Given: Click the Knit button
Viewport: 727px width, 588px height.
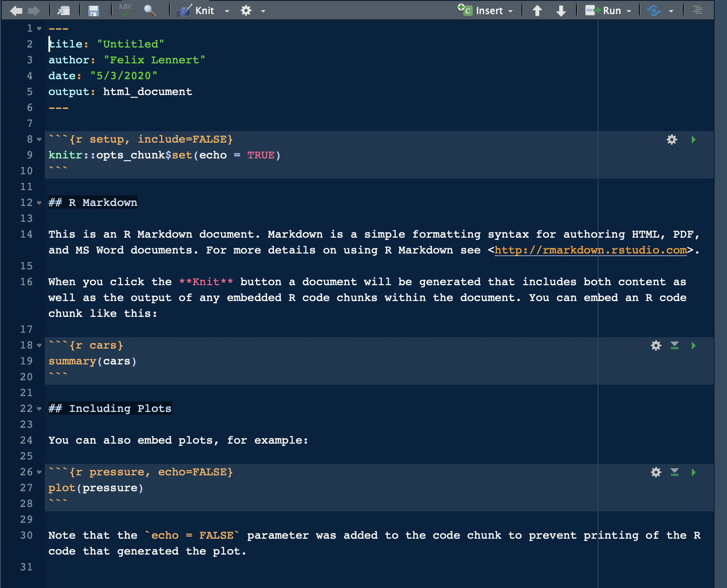Looking at the screenshot, I should click(196, 11).
